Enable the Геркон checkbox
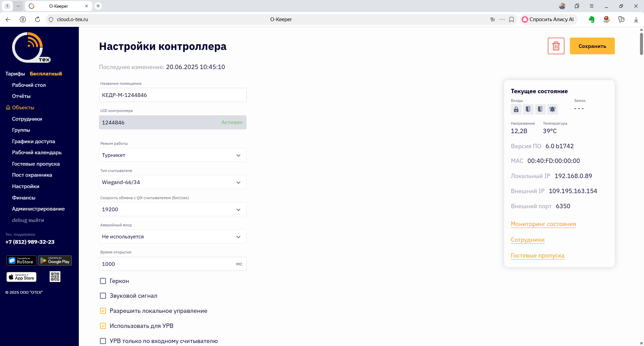644x346 pixels. [103, 281]
